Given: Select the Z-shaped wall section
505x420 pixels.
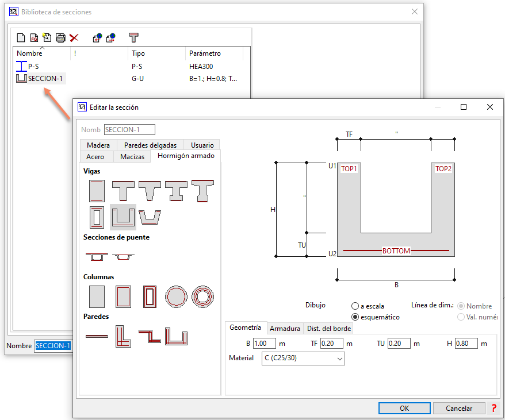Looking at the screenshot, I should pyautogui.click(x=150, y=336).
